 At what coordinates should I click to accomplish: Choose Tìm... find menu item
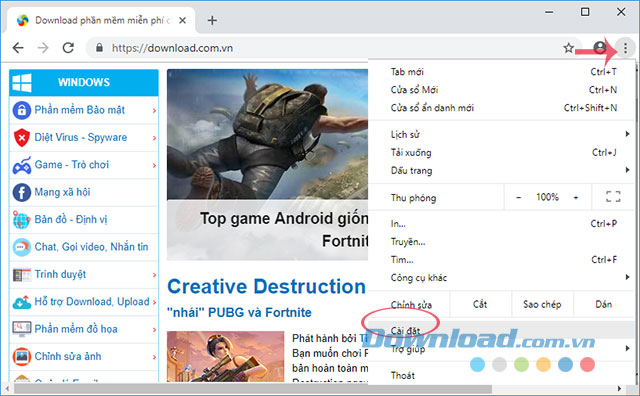coord(501,260)
